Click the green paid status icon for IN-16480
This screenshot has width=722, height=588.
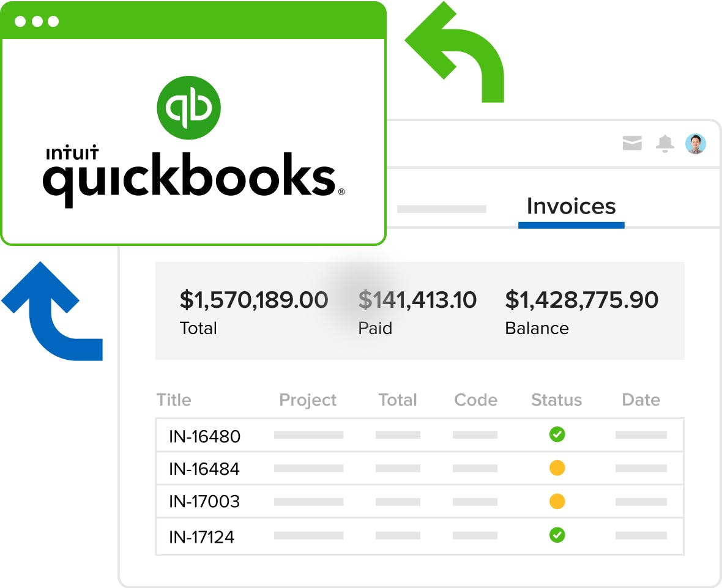557,434
